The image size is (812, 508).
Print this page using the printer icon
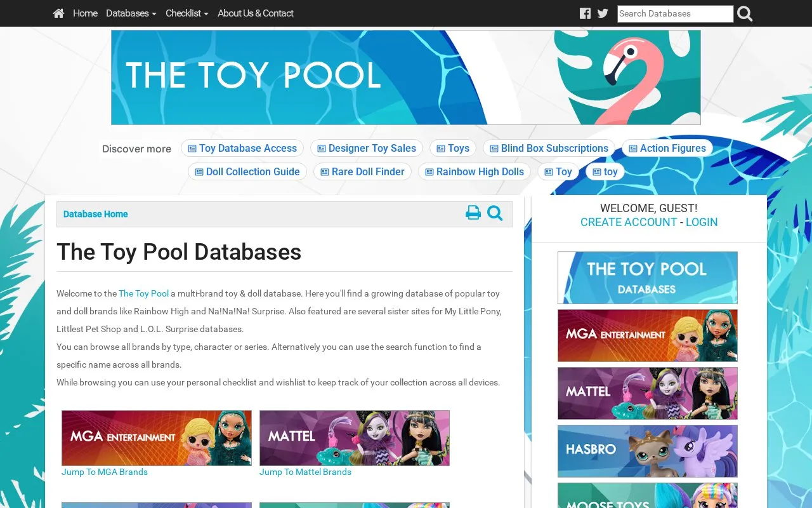pyautogui.click(x=473, y=213)
